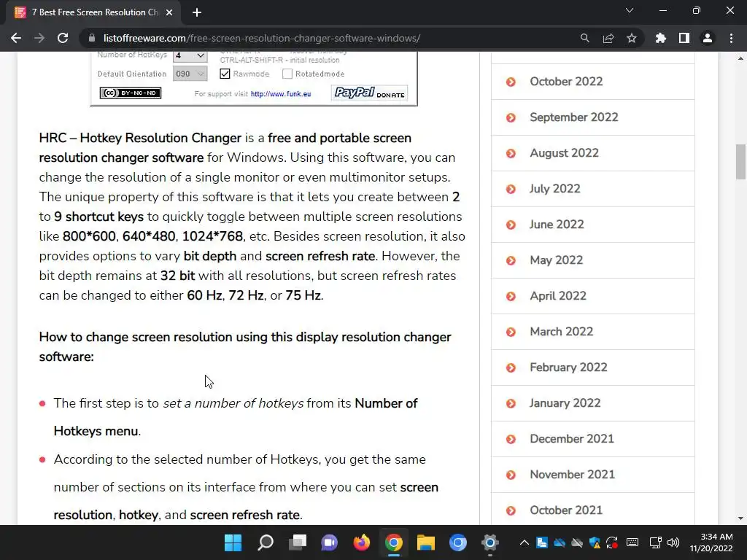Click the http://www.funk.eu support link
This screenshot has height=560, width=747.
point(281,94)
